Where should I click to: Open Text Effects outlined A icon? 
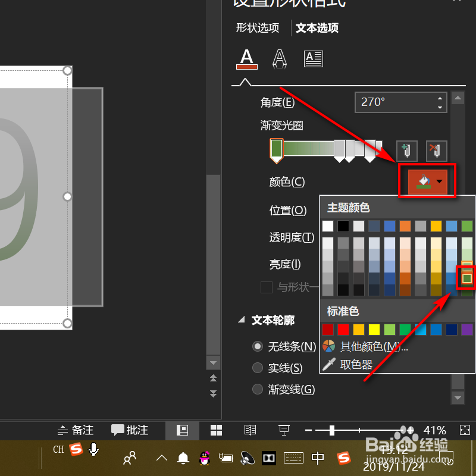[279, 59]
